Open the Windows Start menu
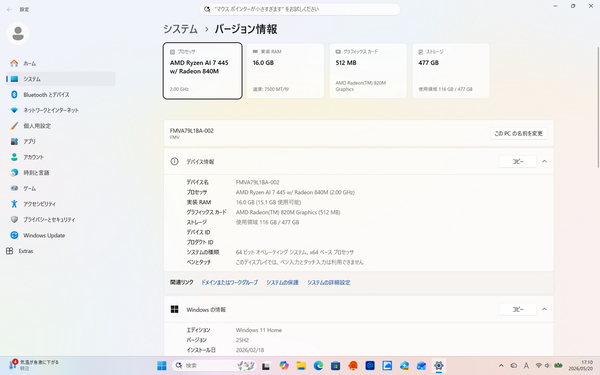Image resolution: width=600 pixels, height=375 pixels. [162, 366]
